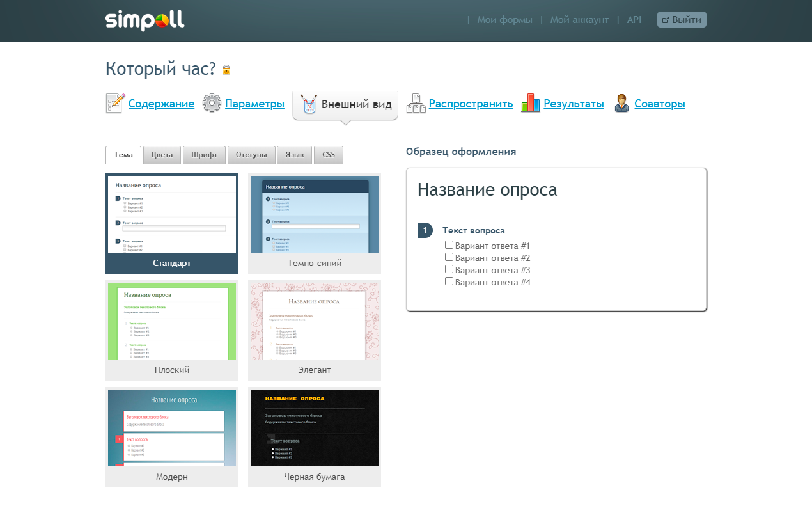Click the Выйти button

(x=681, y=19)
